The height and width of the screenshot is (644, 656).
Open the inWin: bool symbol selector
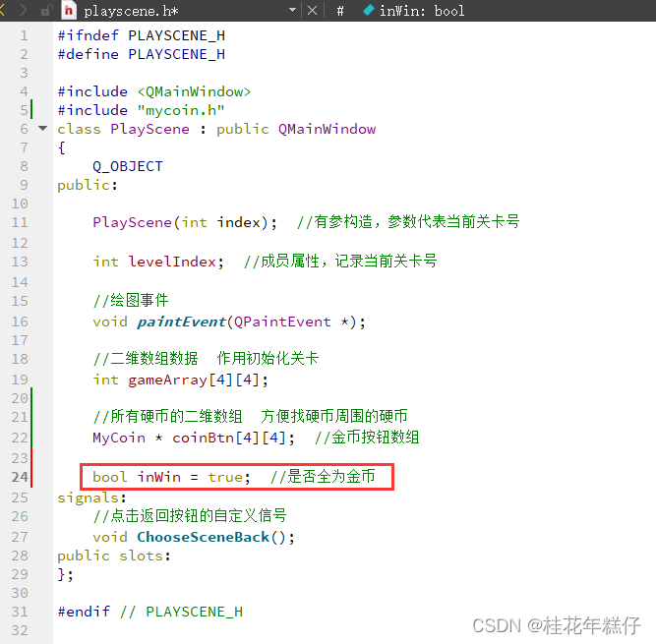tap(422, 11)
